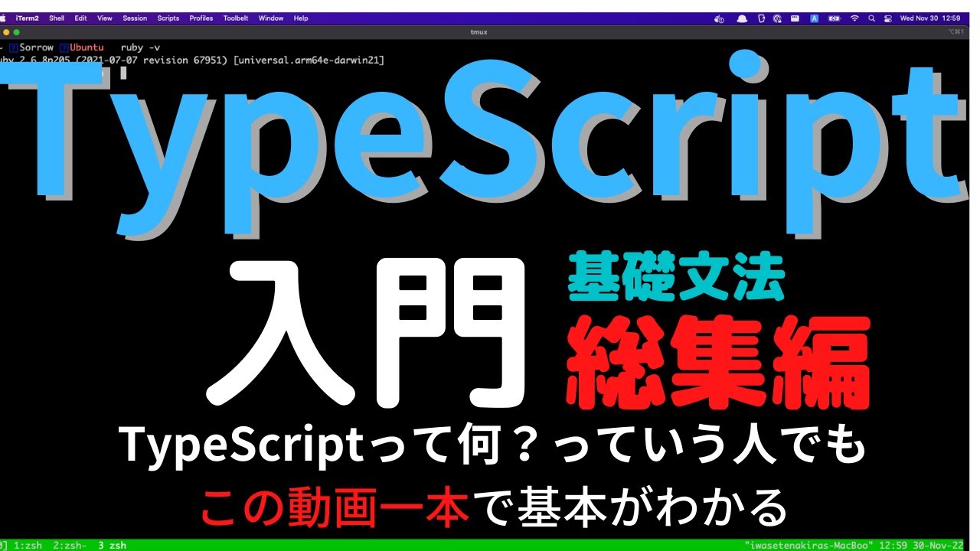Open the Toolbelt menu
Image resolution: width=980 pixels, height=551 pixels.
[x=237, y=18]
